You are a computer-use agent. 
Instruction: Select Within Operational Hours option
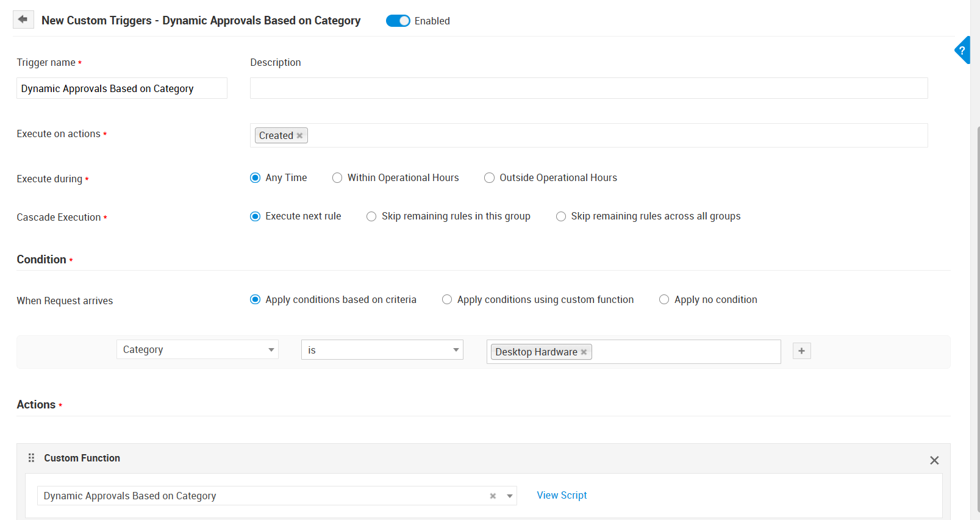(337, 178)
